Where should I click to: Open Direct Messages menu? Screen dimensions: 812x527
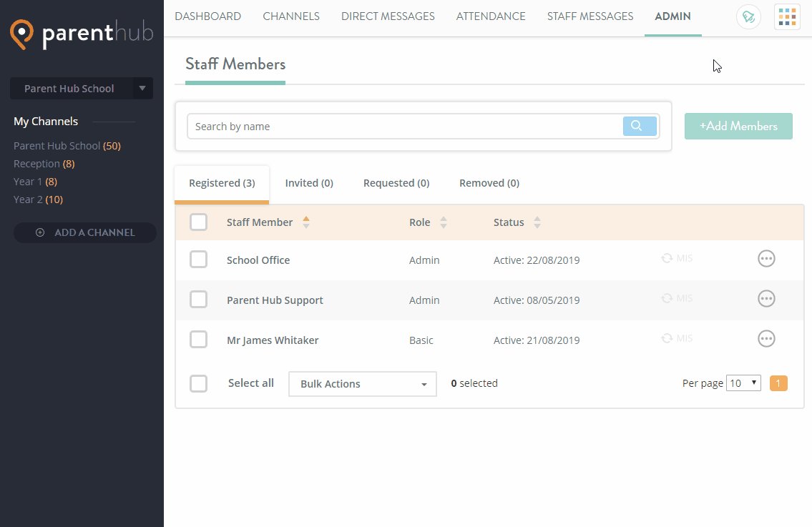(x=388, y=16)
